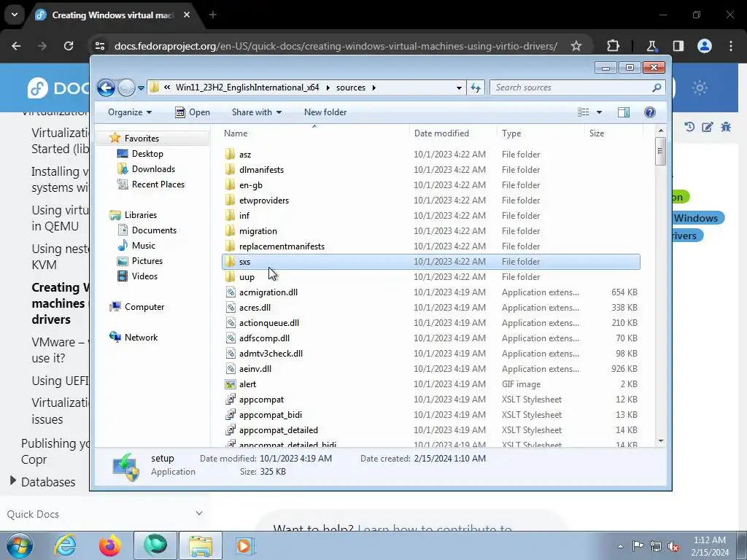
Task: Expand the arrow after sources breadcrumb
Action: pyautogui.click(x=374, y=87)
